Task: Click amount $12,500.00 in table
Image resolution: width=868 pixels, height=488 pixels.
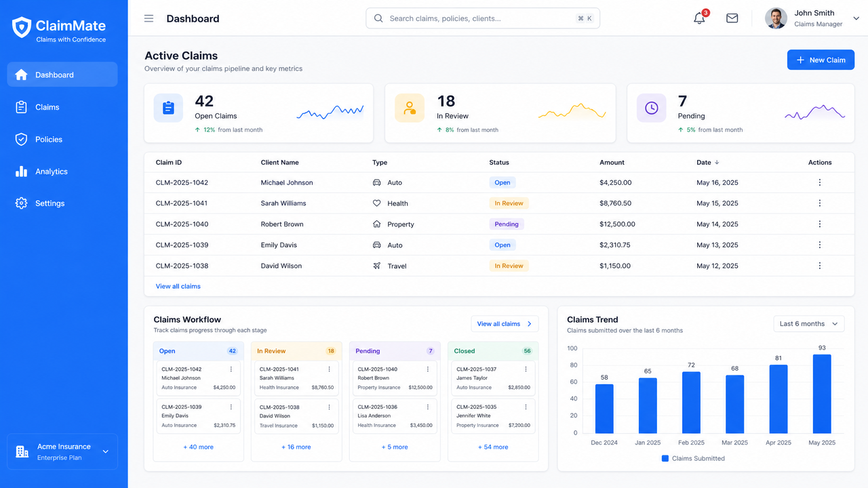Action: tap(618, 224)
